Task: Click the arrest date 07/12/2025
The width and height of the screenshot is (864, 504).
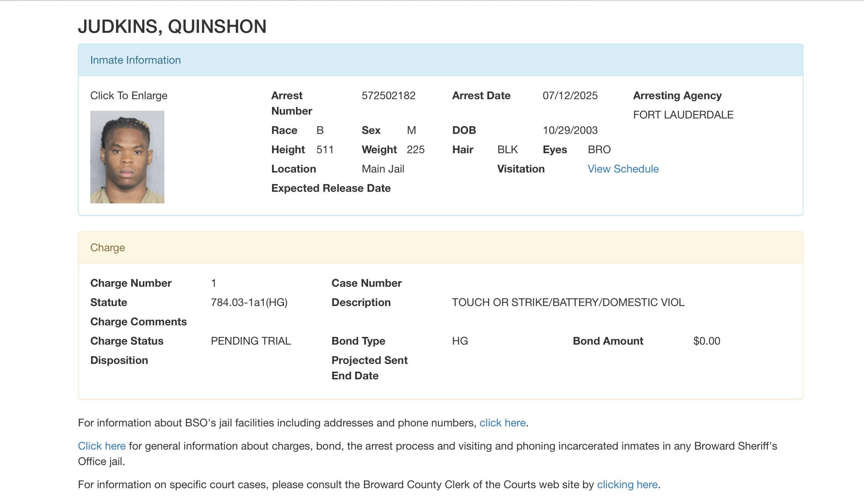Action: coord(570,96)
